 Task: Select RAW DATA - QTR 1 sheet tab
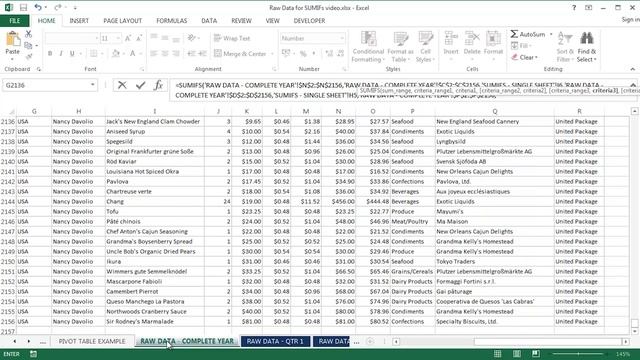[x=275, y=341]
